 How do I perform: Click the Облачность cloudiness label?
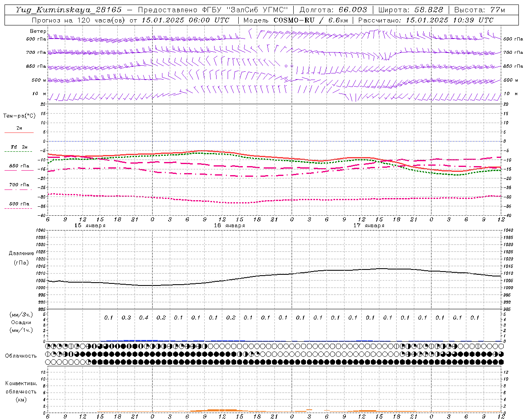[x=21, y=356]
